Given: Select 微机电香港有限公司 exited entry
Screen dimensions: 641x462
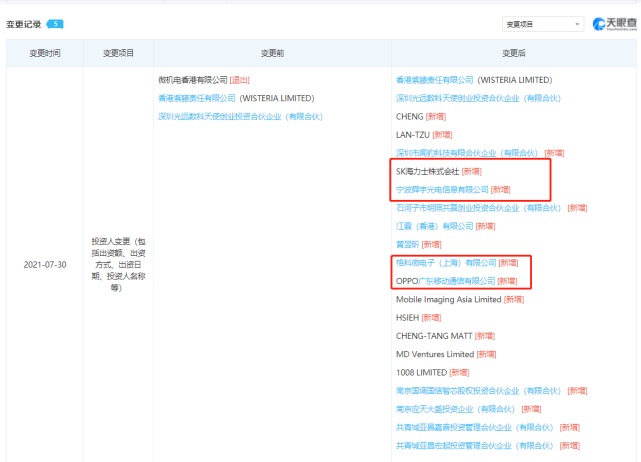Looking at the screenshot, I should [x=204, y=80].
